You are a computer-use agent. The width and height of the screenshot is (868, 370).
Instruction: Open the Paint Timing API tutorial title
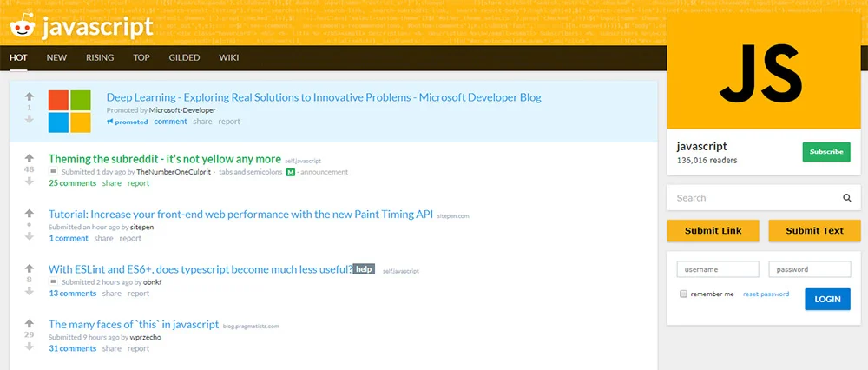(240, 215)
